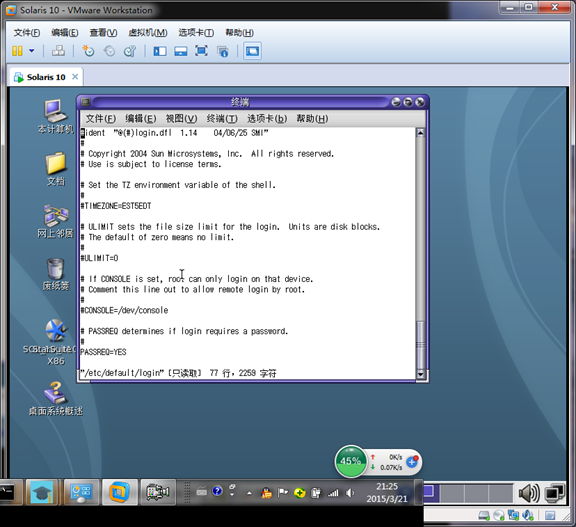This screenshot has height=527, width=576.
Task: Click the highlighted console view icon in the toolbar
Action: click(x=252, y=51)
